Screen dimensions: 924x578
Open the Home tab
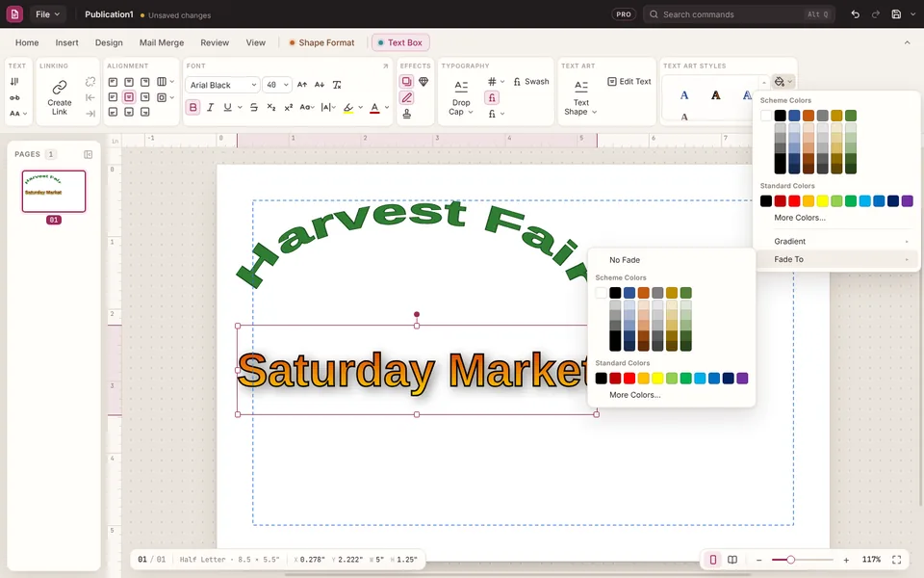(27, 42)
